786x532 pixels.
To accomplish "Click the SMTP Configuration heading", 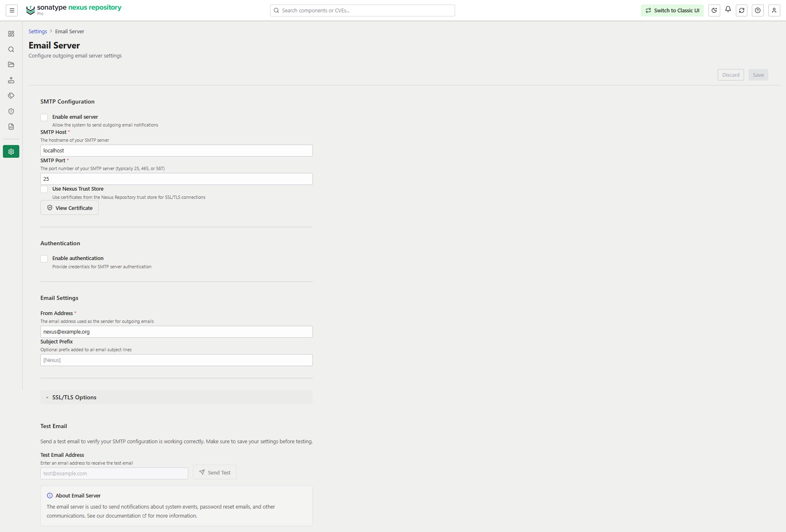I will tap(67, 101).
